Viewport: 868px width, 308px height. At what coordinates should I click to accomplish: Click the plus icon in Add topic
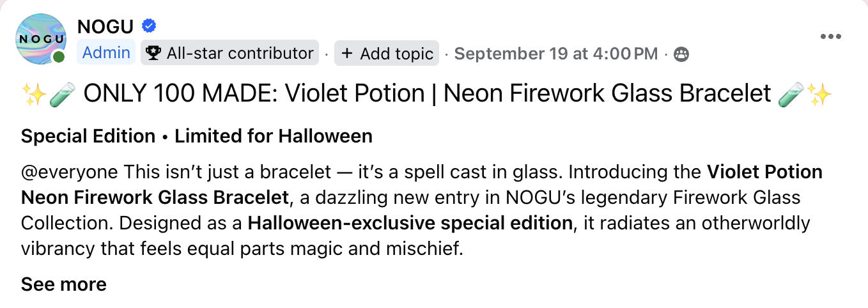click(347, 54)
